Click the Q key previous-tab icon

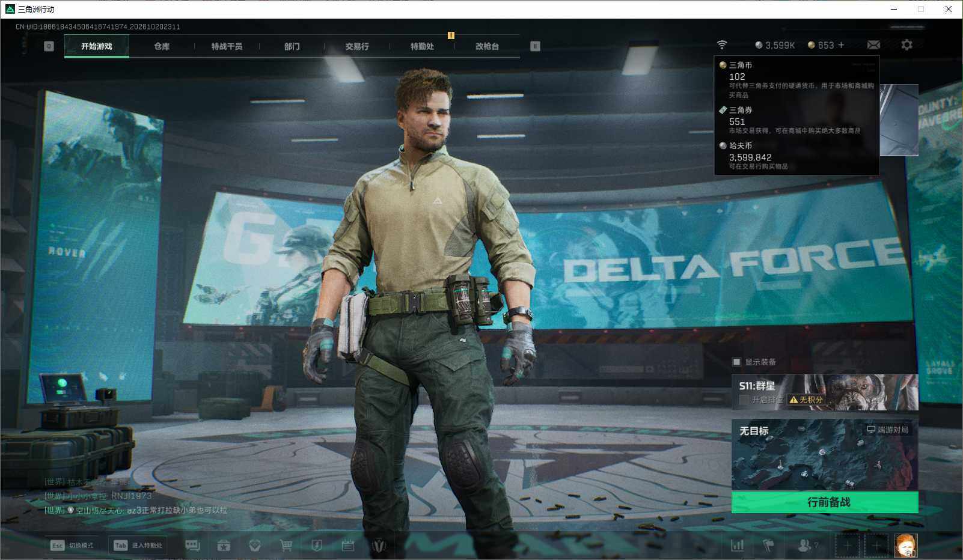click(x=49, y=46)
